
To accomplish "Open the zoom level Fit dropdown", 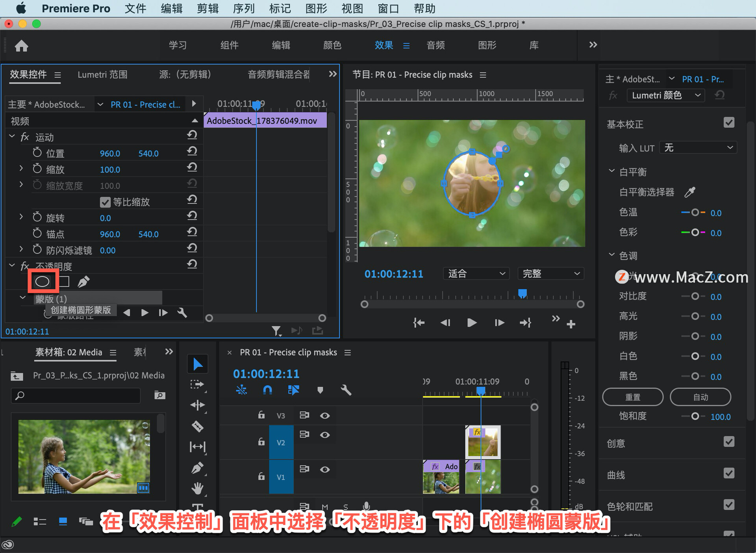I will tap(476, 274).
